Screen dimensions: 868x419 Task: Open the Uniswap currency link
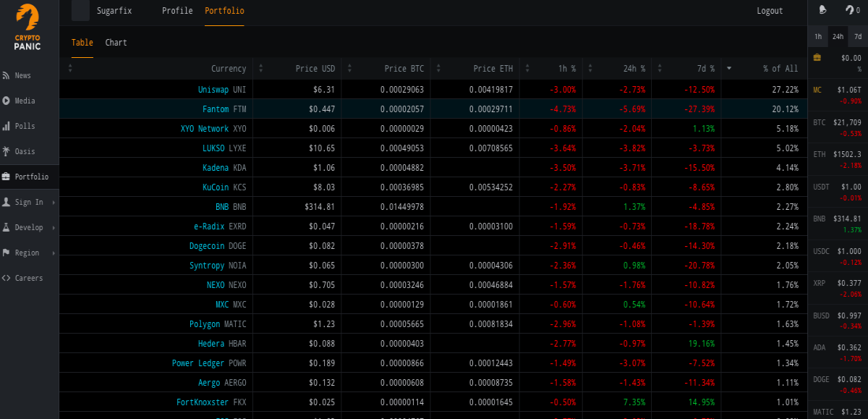(x=213, y=90)
